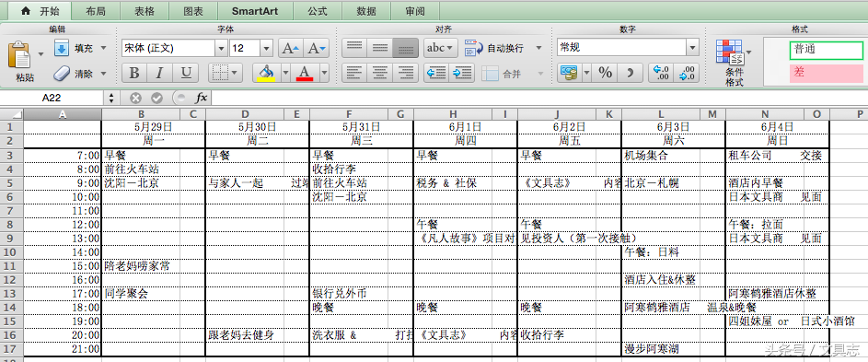Switch to the Data (数据) tab
The width and height of the screenshot is (868, 362).
366,11
